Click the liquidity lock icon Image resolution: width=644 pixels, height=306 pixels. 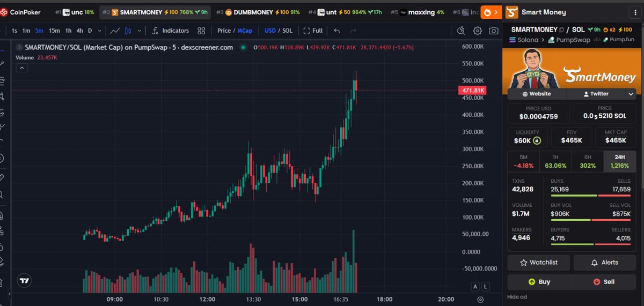(537, 140)
